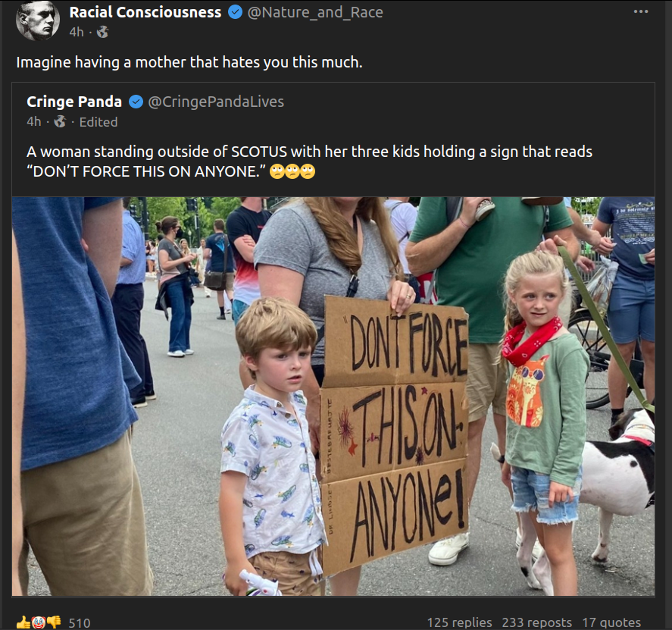Open the three-dot more options menu
The image size is (672, 630).
point(641,11)
